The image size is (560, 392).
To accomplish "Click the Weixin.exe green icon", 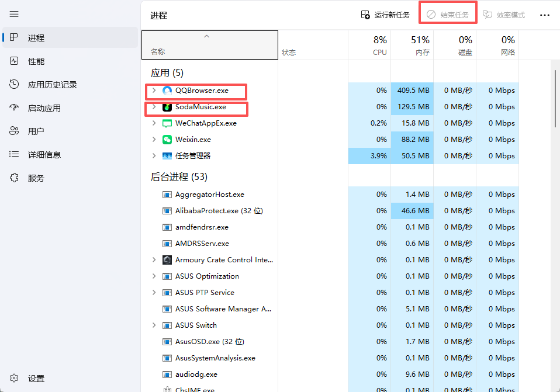I will pyautogui.click(x=167, y=140).
